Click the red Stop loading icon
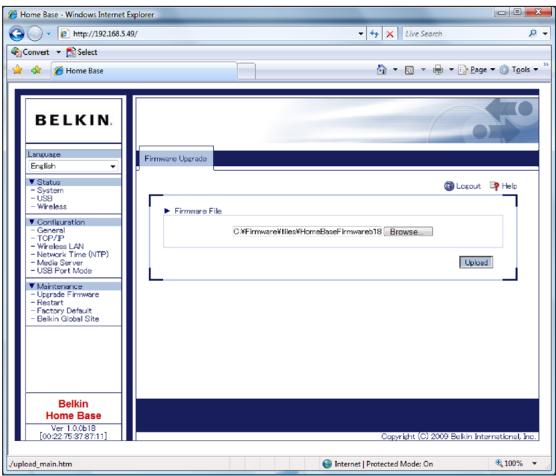This screenshot has width=556, height=476. click(x=390, y=34)
